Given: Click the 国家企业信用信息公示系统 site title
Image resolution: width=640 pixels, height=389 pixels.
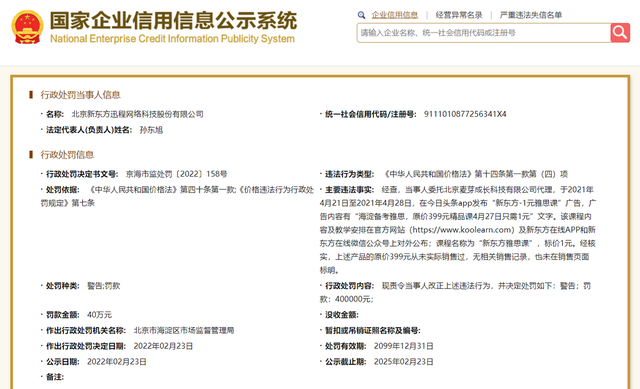Looking at the screenshot, I should click(173, 20).
